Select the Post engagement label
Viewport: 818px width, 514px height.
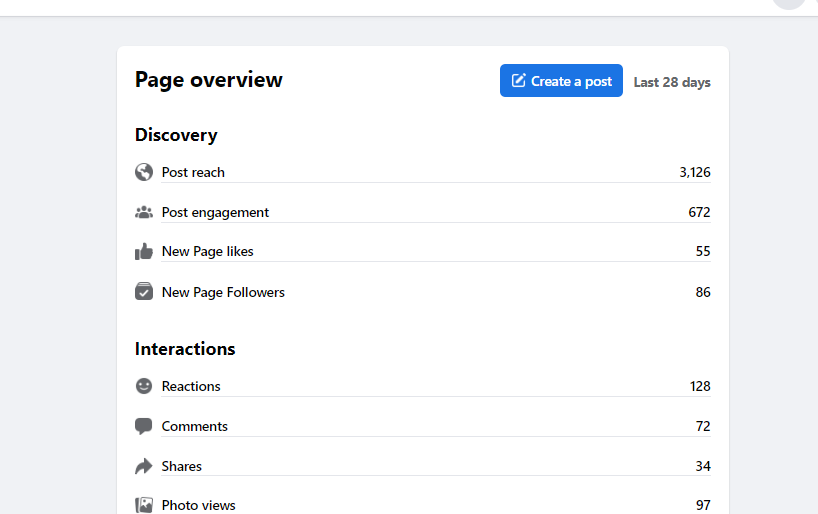tap(215, 212)
